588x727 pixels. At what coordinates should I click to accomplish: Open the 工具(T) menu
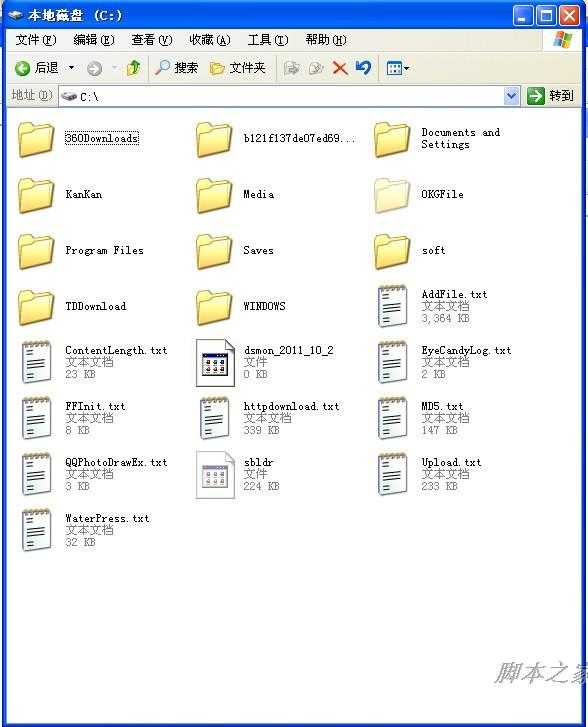coord(268,40)
